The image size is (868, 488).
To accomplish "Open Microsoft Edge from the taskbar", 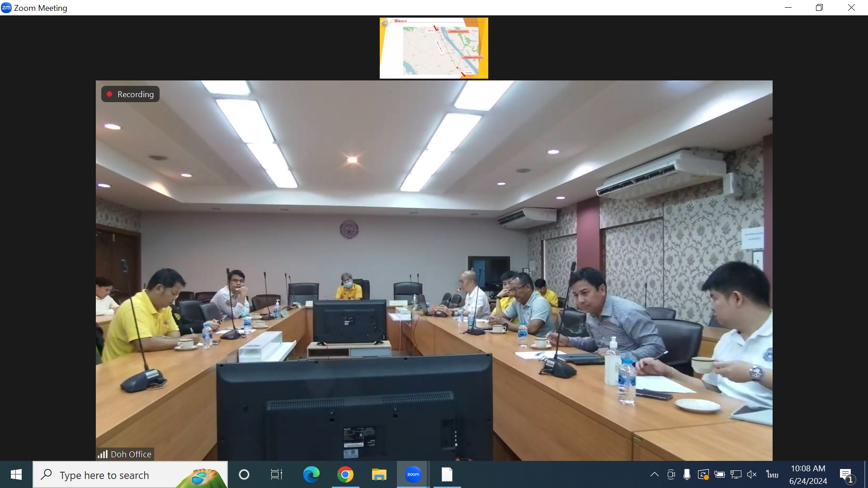I will [311, 474].
